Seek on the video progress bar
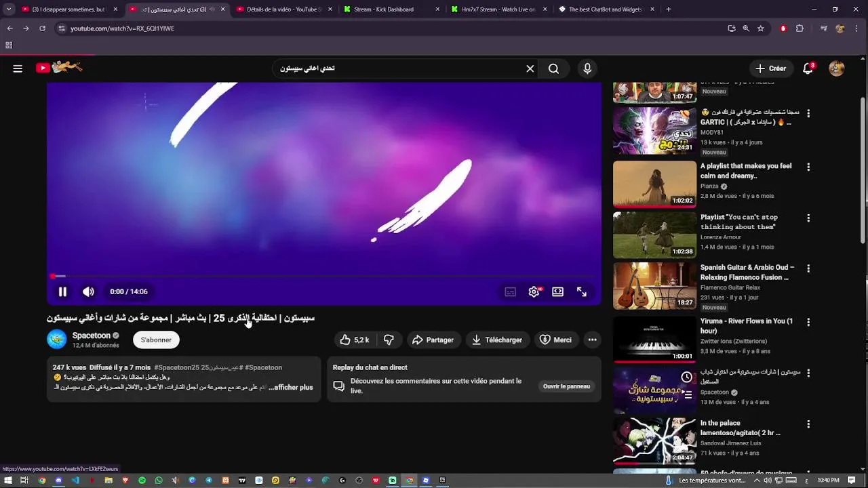This screenshot has width=868, height=488. point(324,276)
